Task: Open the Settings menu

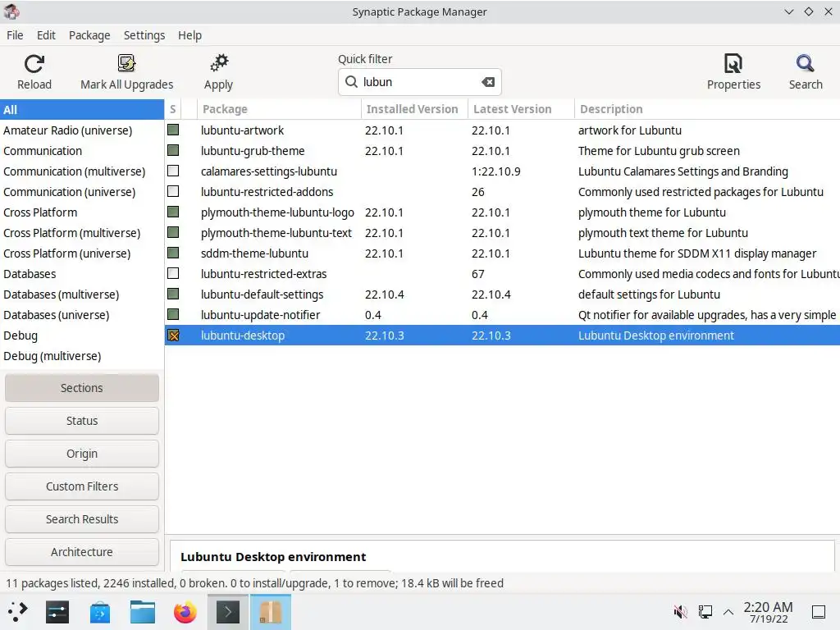Action: pyautogui.click(x=144, y=35)
